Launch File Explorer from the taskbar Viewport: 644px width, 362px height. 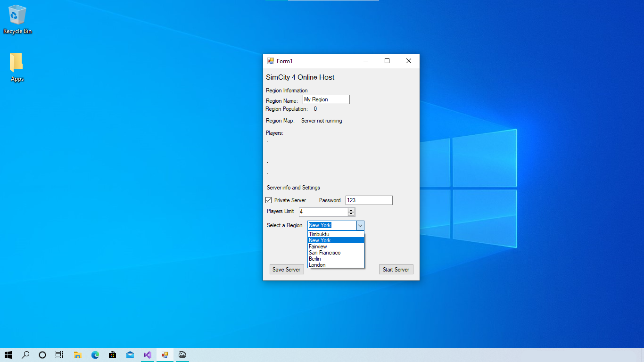78,355
